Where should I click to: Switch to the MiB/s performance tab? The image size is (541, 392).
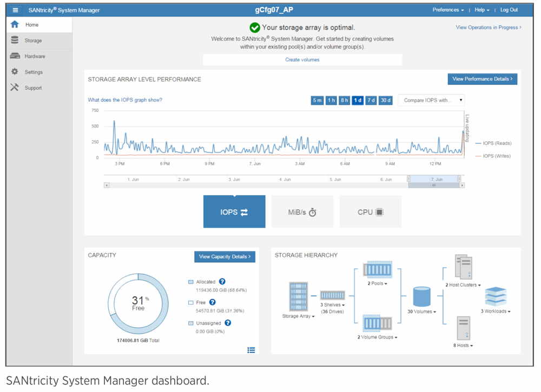pos(302,212)
